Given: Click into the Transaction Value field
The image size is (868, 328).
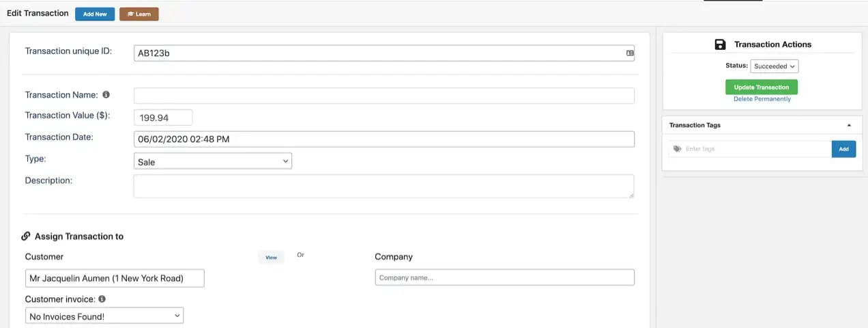Looking at the screenshot, I should click(163, 118).
